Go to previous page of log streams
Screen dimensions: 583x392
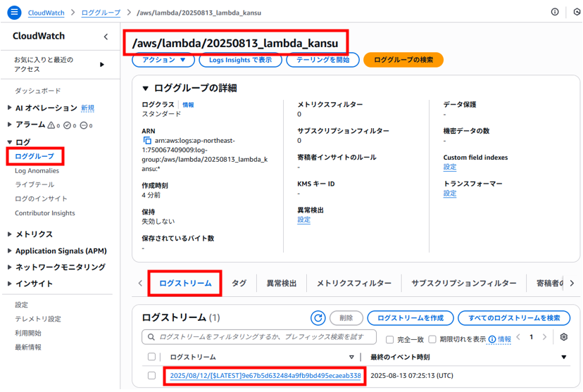pos(518,336)
